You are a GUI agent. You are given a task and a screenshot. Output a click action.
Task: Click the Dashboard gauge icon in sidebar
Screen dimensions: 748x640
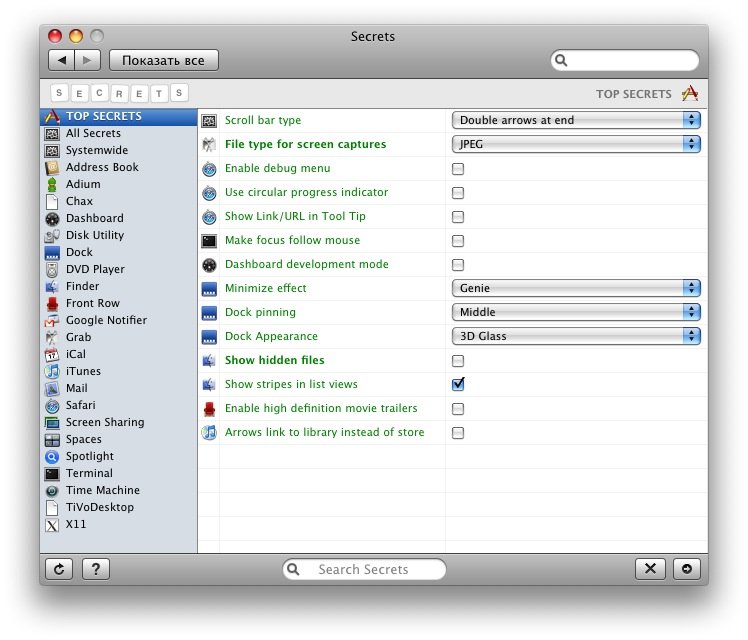(52, 218)
